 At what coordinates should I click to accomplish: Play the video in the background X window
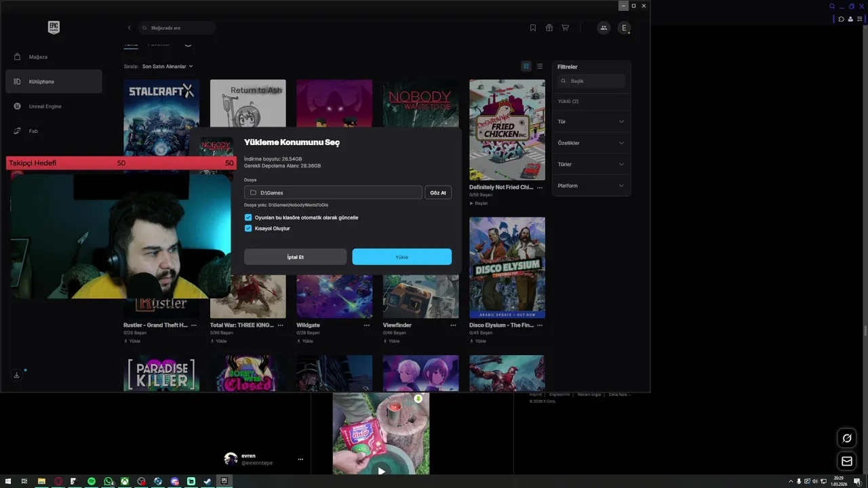coord(381,471)
